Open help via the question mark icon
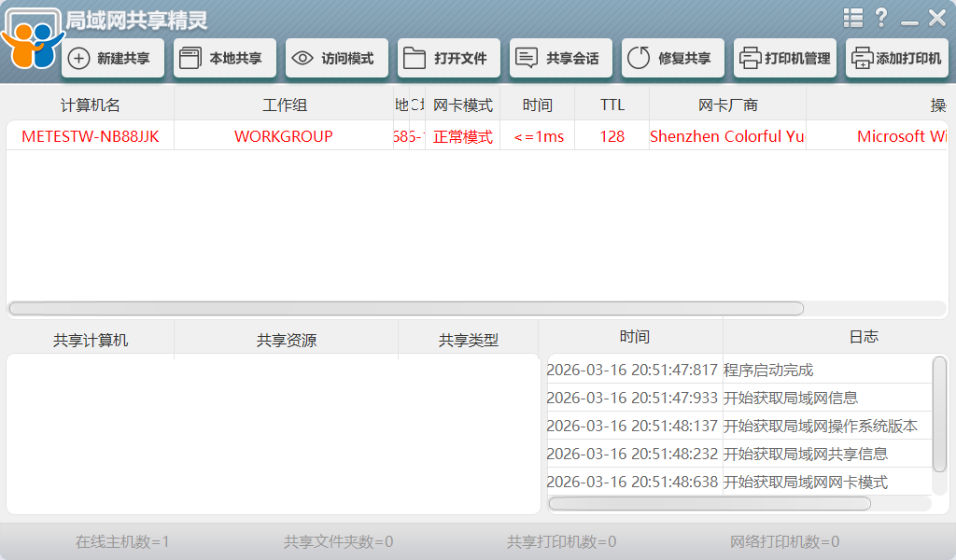 coord(880,17)
